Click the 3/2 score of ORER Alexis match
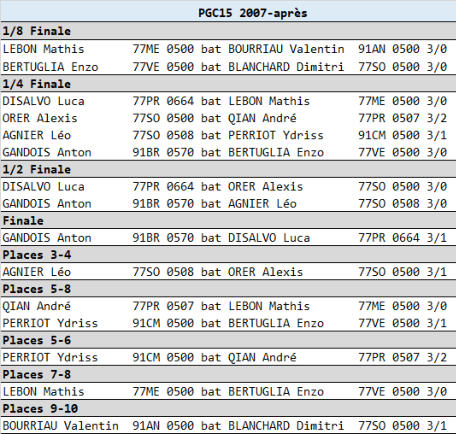 tap(436, 118)
